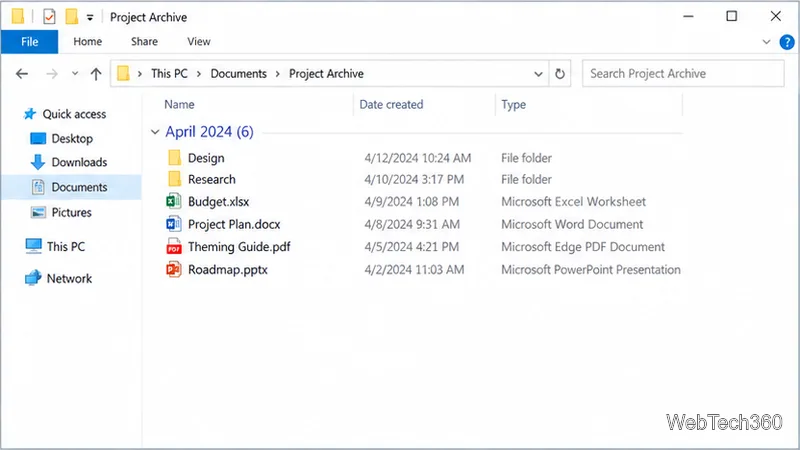
Task: Click the Quick access star icon
Action: tap(30, 114)
